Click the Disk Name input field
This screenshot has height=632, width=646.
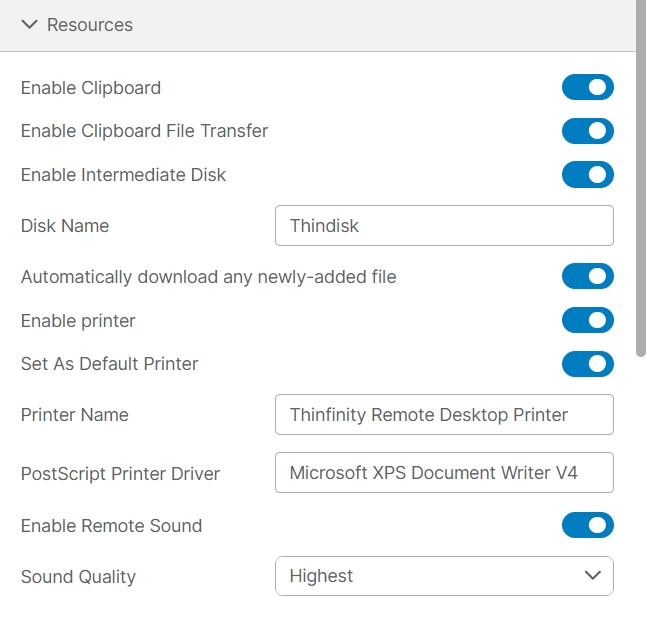tap(443, 226)
